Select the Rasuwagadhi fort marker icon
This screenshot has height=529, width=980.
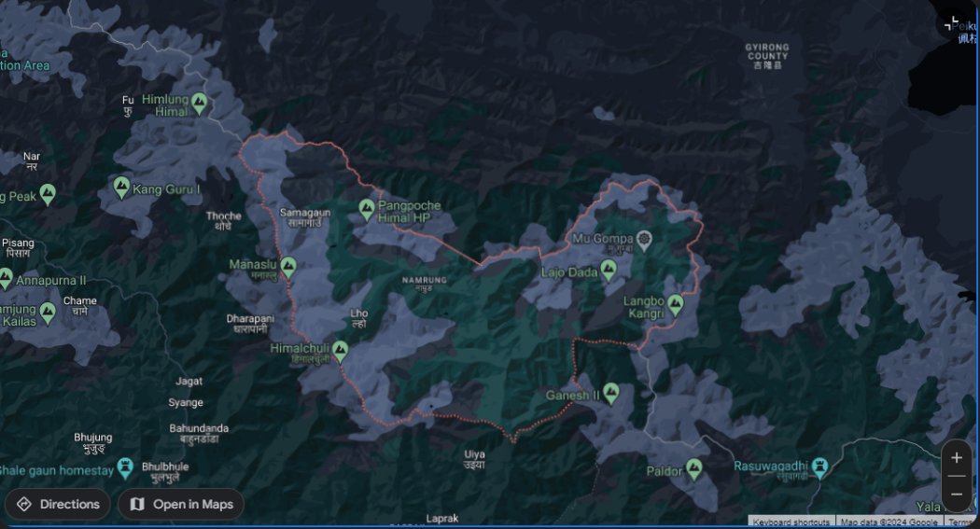click(820, 466)
